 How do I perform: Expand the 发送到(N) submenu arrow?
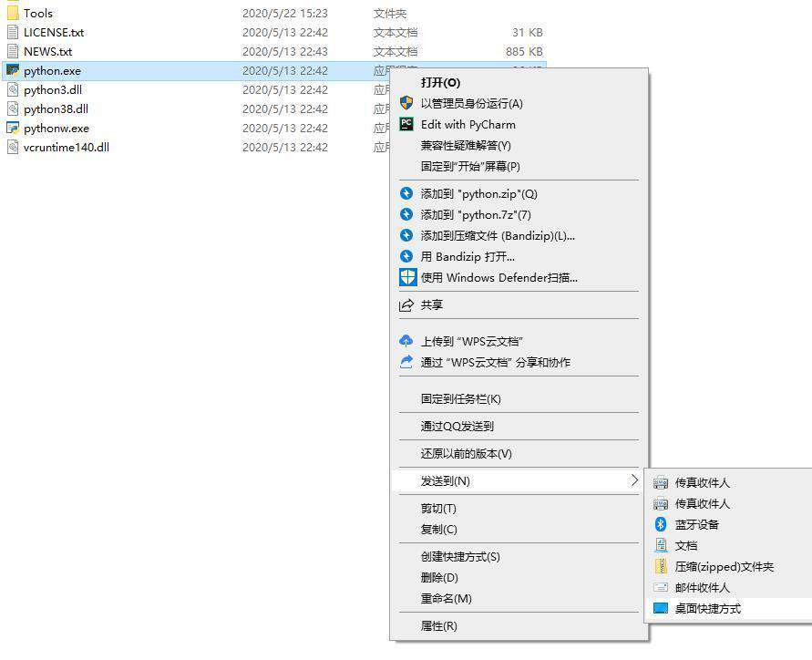[634, 480]
